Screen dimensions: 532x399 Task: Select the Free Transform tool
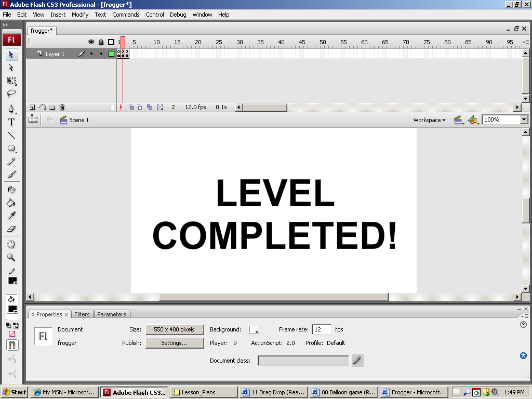pos(11,81)
